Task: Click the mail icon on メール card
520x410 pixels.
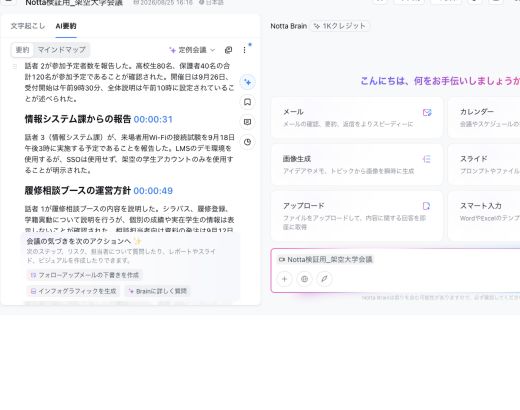Action: point(427,112)
